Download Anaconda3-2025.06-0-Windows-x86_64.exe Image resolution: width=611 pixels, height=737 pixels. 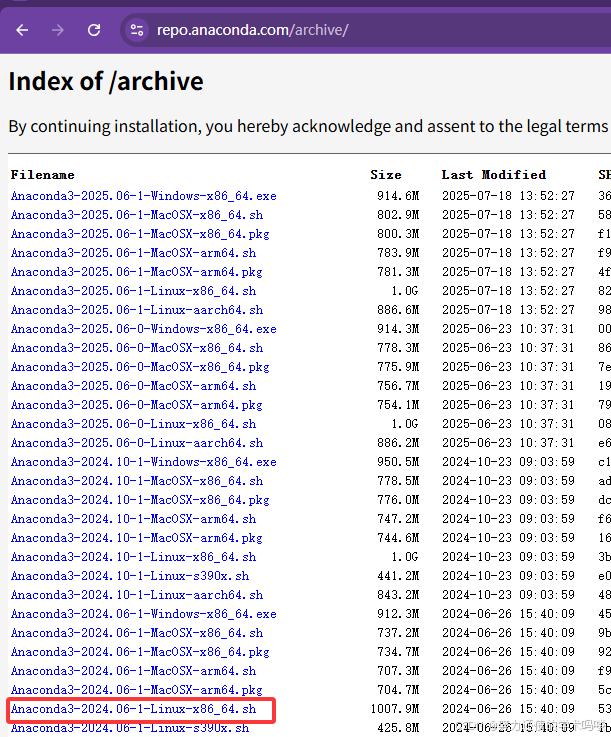143,329
